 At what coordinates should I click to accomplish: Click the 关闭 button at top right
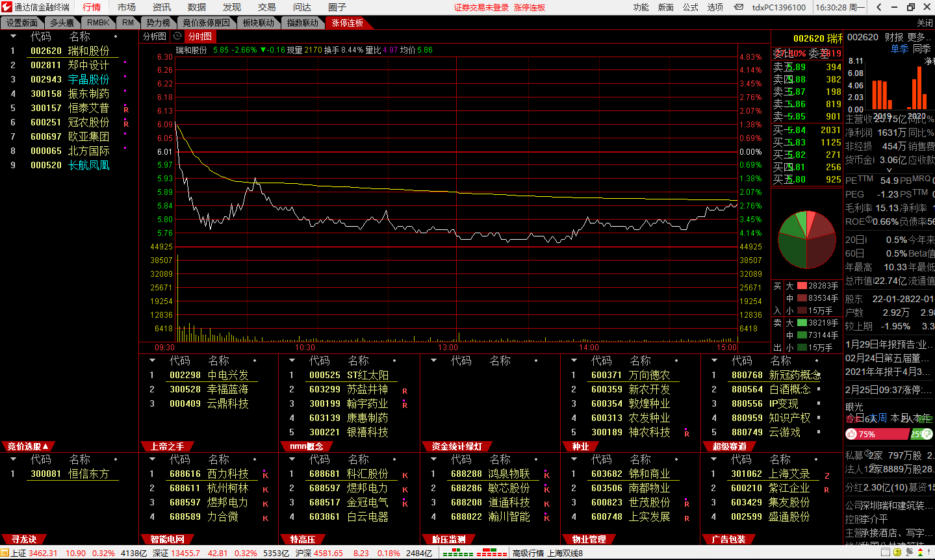click(x=925, y=23)
